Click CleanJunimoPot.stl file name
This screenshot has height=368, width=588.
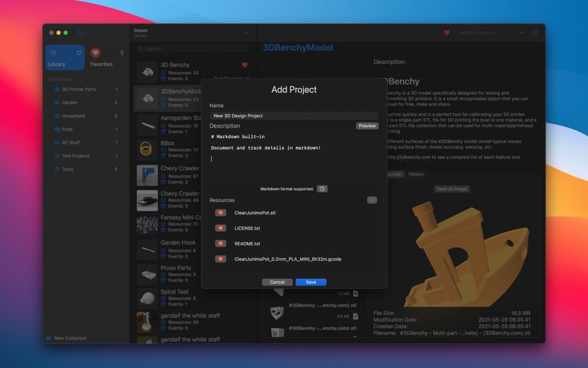pos(255,212)
